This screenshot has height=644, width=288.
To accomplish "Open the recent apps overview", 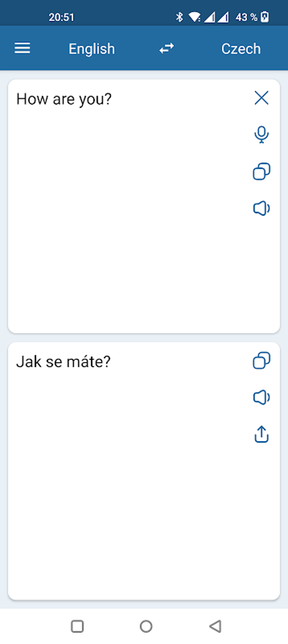I will coord(77,626).
